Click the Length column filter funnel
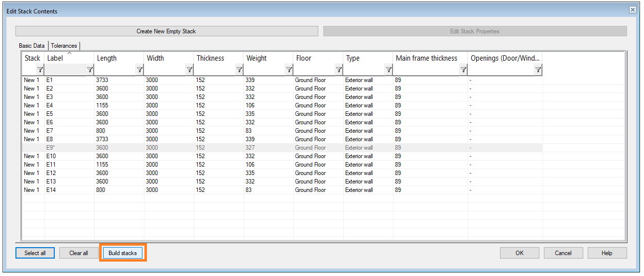The width and height of the screenshot is (644, 276). click(139, 70)
